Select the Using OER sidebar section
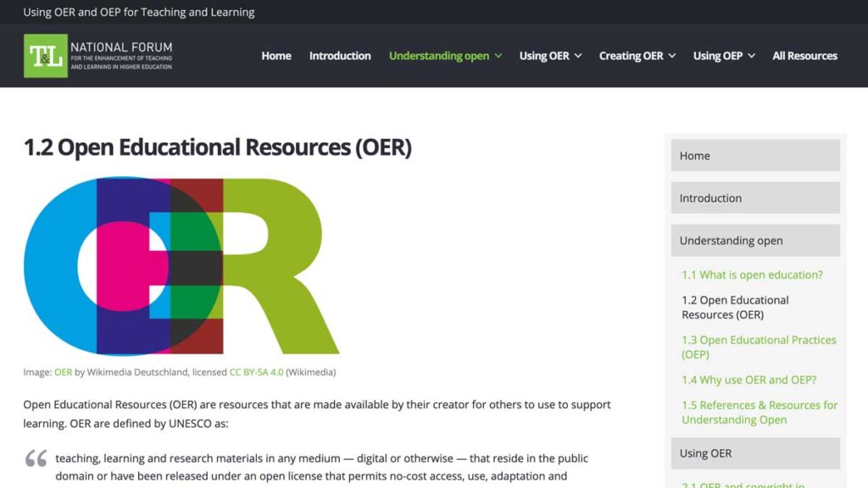Screen dimensions: 868x488 [x=754, y=452]
